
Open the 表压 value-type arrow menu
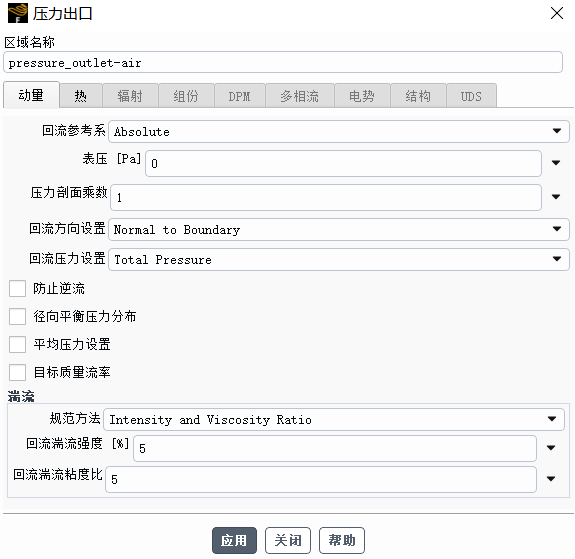pos(556,163)
